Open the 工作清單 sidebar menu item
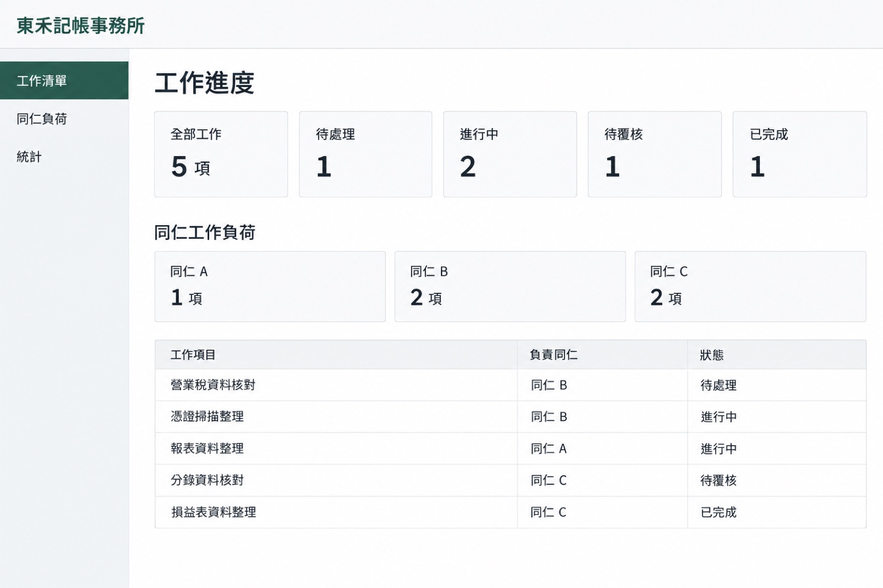This screenshot has height=588, width=883. [x=64, y=81]
